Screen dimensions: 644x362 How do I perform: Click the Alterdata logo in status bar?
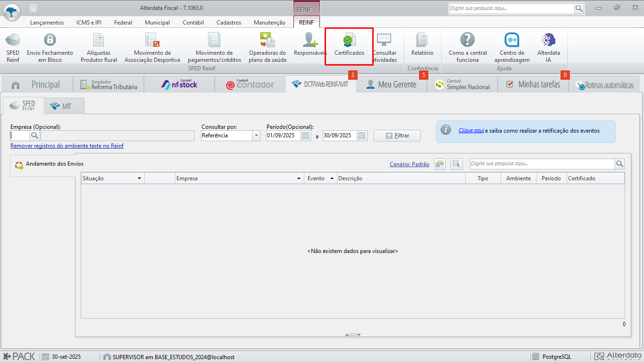[x=618, y=356]
